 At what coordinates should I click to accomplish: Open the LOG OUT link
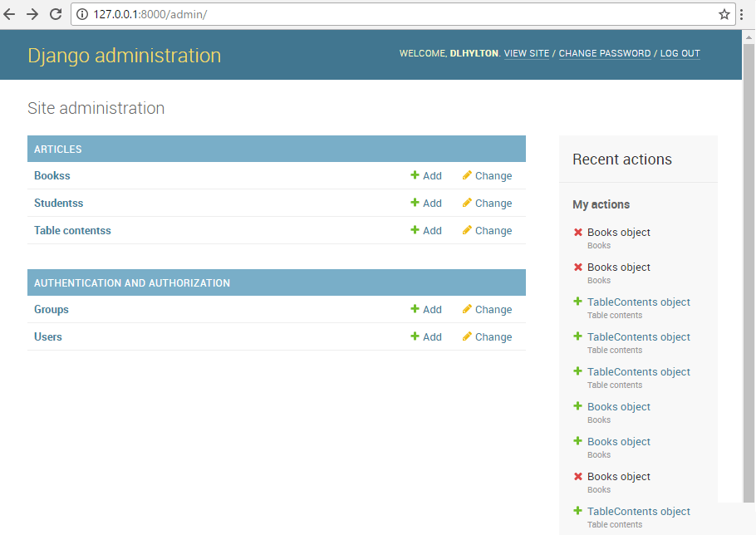coord(680,53)
